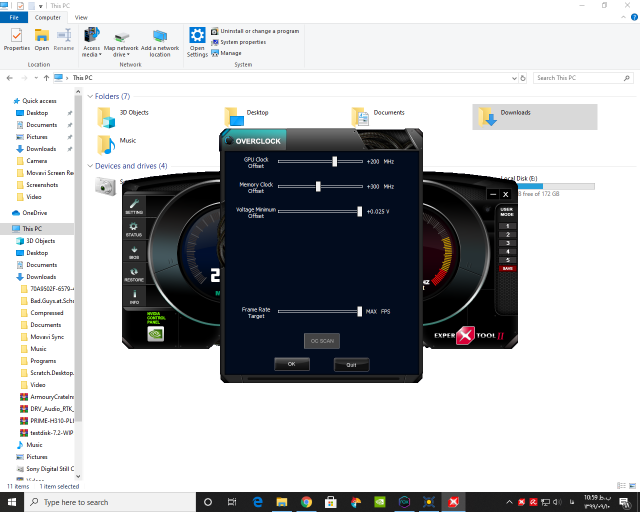This screenshot has width=640, height=512.
Task: Open the Setting panel in ExperTool
Action: click(x=134, y=206)
